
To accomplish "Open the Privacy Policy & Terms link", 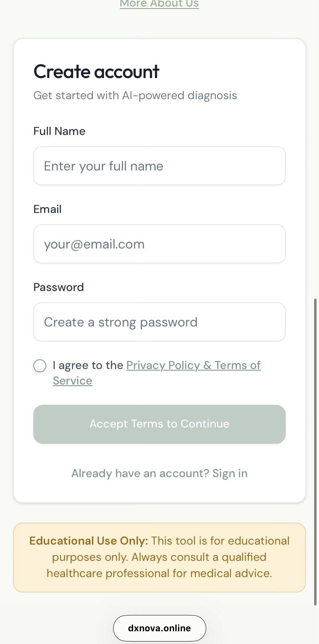I will tap(193, 365).
